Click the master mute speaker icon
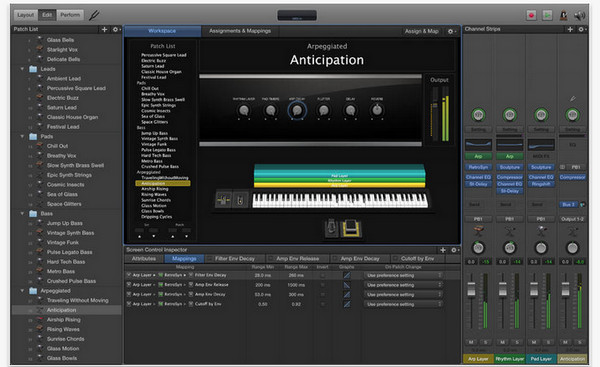Viewport: 600px width, 367px height. [x=580, y=15]
